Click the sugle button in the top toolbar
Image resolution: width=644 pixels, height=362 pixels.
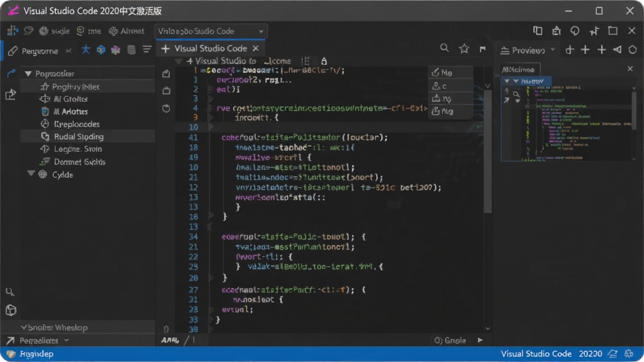tap(55, 31)
